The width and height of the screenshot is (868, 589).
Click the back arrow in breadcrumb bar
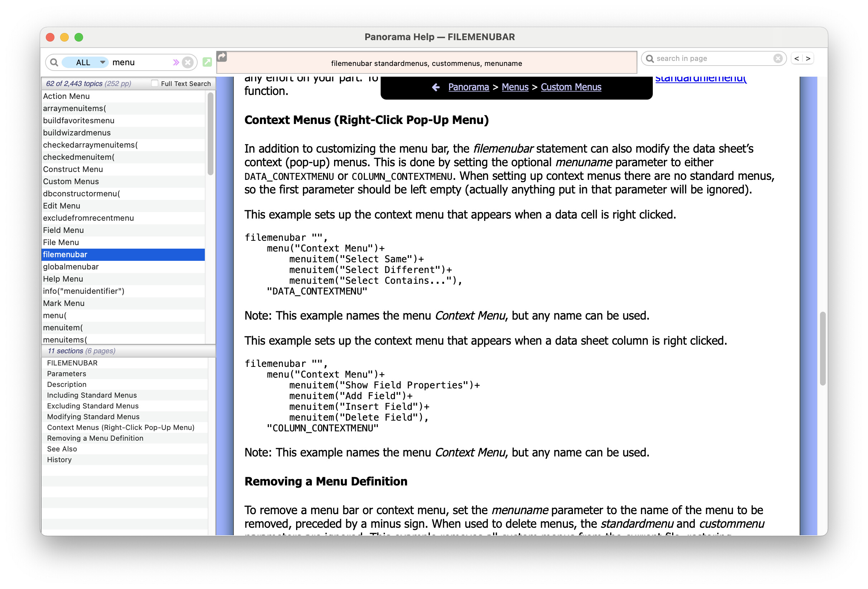coord(435,87)
